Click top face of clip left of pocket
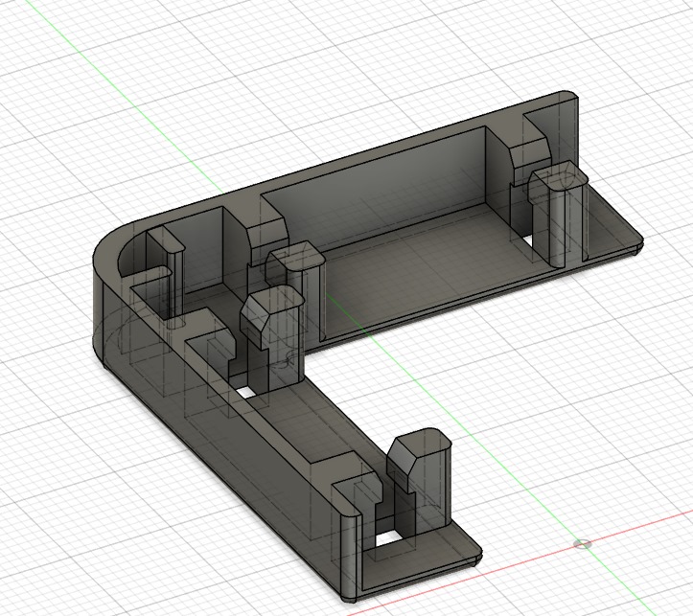This screenshot has width=693, height=616. pyautogui.click(x=294, y=255)
